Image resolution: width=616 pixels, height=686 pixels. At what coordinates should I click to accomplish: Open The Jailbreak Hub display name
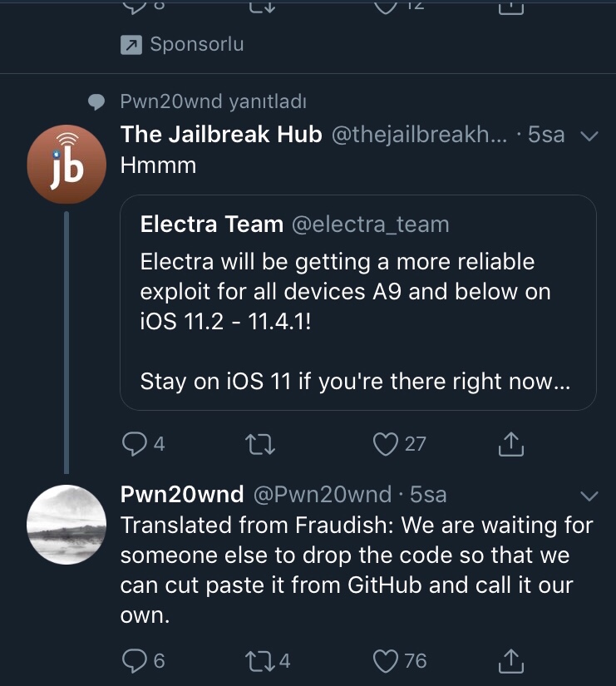coord(221,134)
